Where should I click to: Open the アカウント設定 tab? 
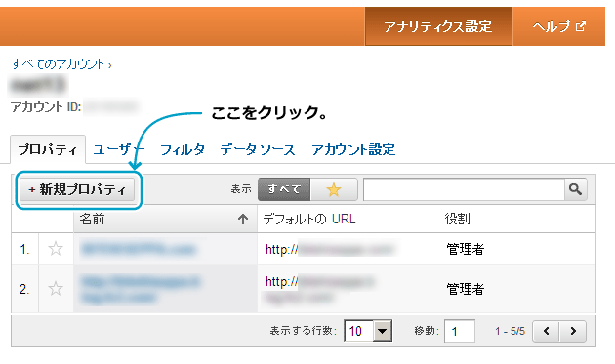click(x=353, y=149)
